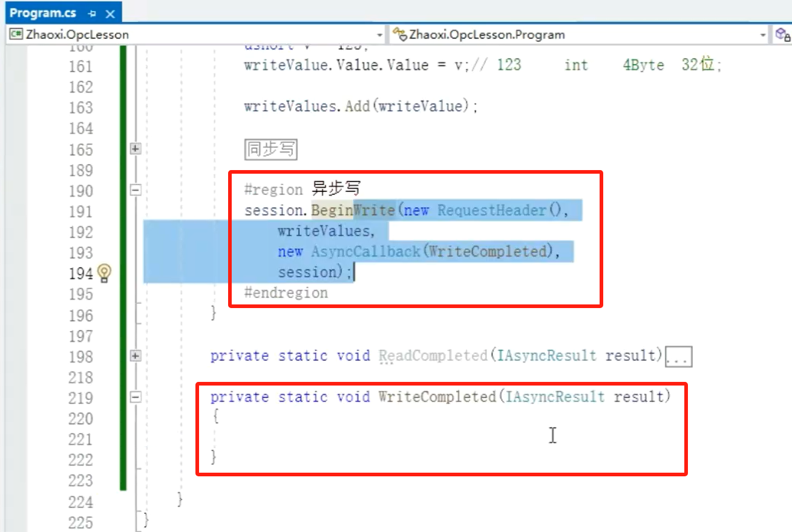This screenshot has width=792, height=532.
Task: Close the Program.cs tab
Action: [x=110, y=13]
